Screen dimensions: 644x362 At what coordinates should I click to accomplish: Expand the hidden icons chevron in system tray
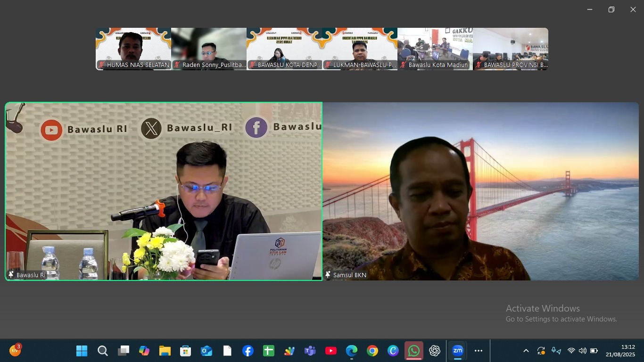(526, 351)
